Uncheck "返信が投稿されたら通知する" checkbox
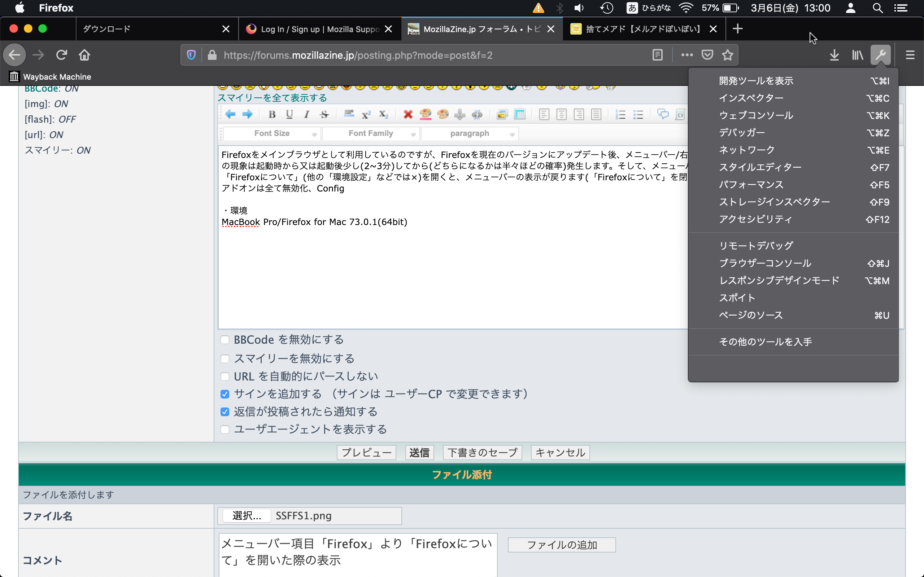The height and width of the screenshot is (577, 924). 225,412
